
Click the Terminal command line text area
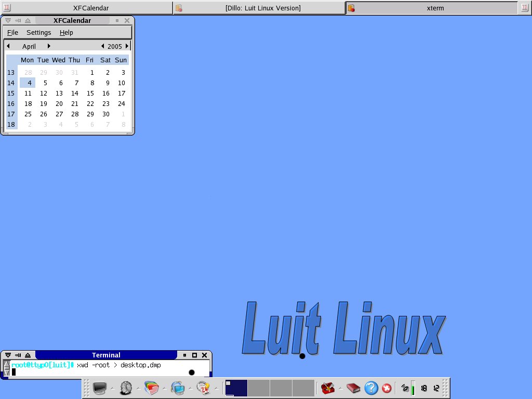(x=109, y=368)
